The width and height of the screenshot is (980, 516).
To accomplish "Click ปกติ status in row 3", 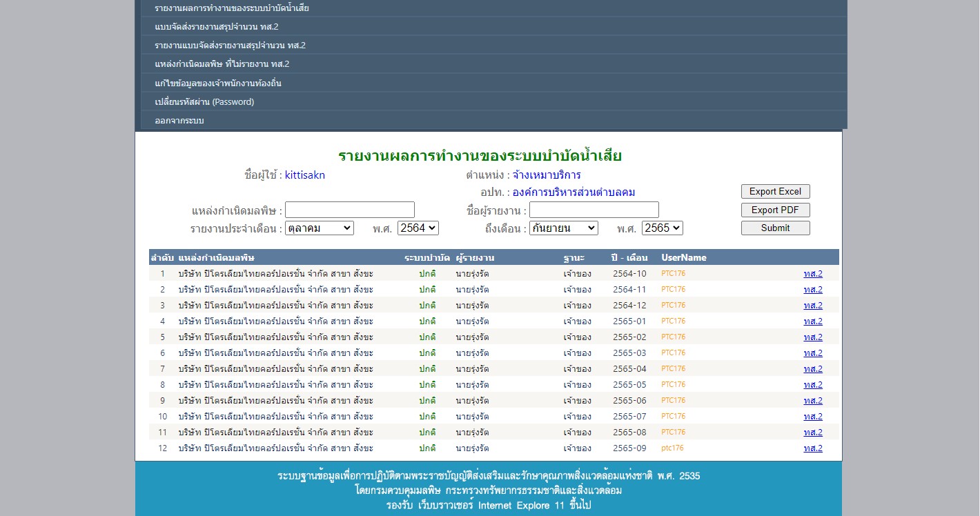I will pos(427,305).
